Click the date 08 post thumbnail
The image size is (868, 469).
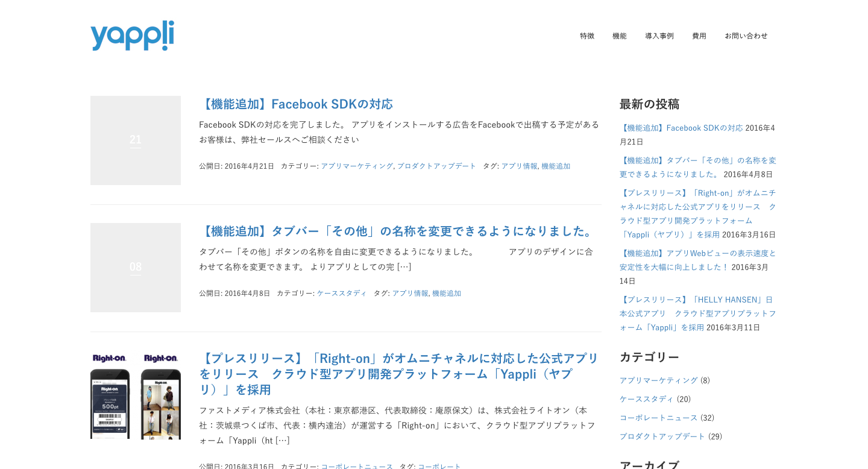136,268
